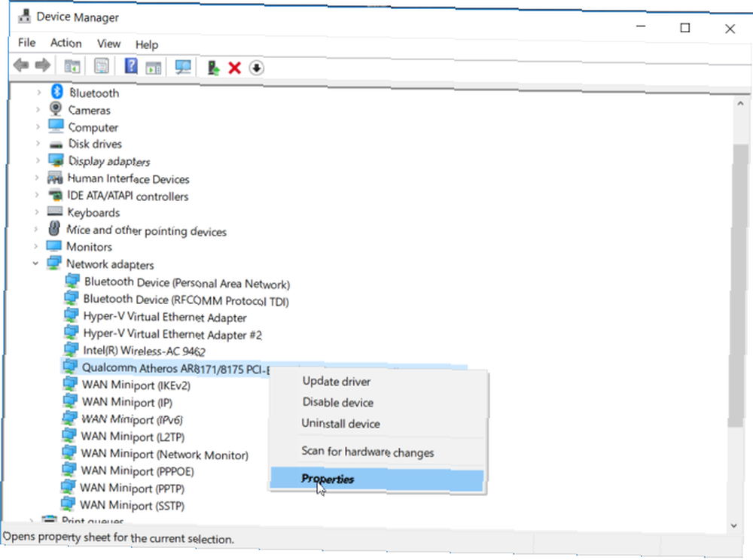Click the scroll up arrow
Viewport: 753px width, 560px height.
[740, 103]
